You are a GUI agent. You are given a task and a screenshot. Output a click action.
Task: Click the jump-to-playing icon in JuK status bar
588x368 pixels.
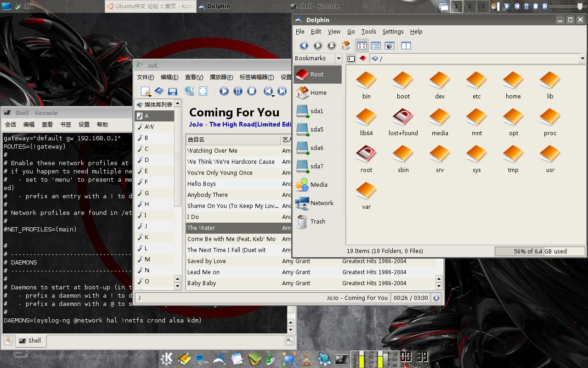click(436, 298)
